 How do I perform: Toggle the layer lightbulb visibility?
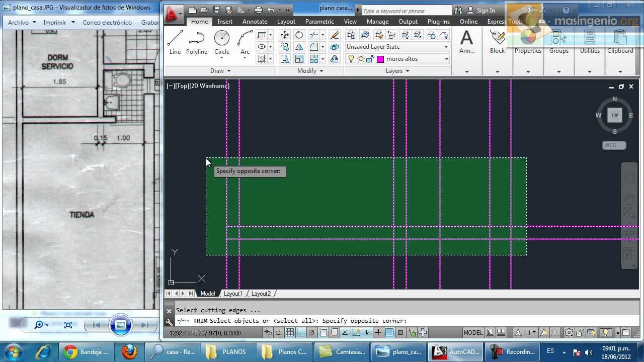point(351,59)
